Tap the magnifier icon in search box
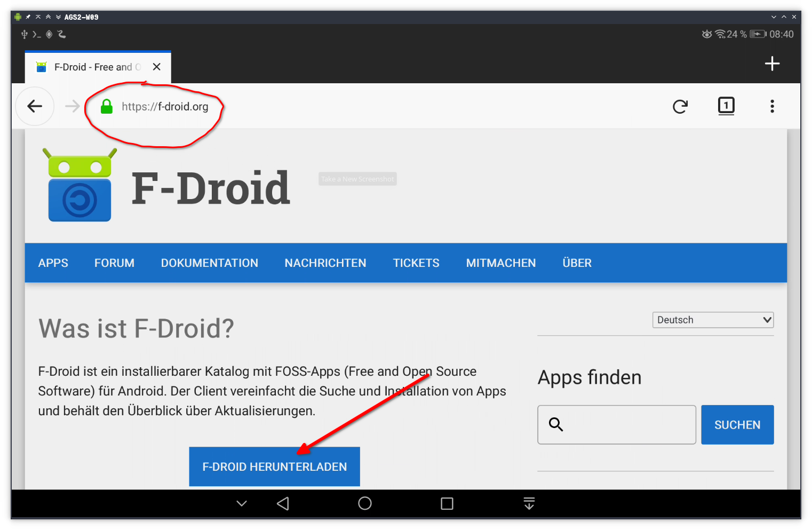 point(556,424)
